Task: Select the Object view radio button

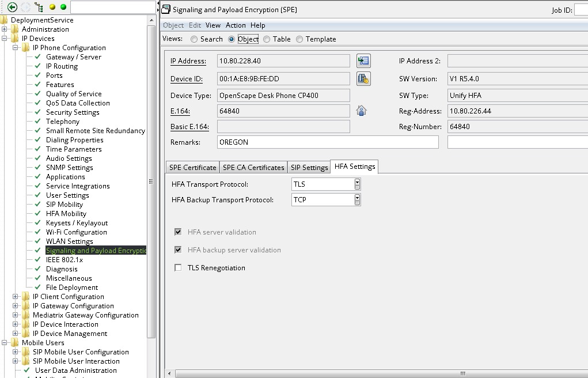Action: pos(232,39)
